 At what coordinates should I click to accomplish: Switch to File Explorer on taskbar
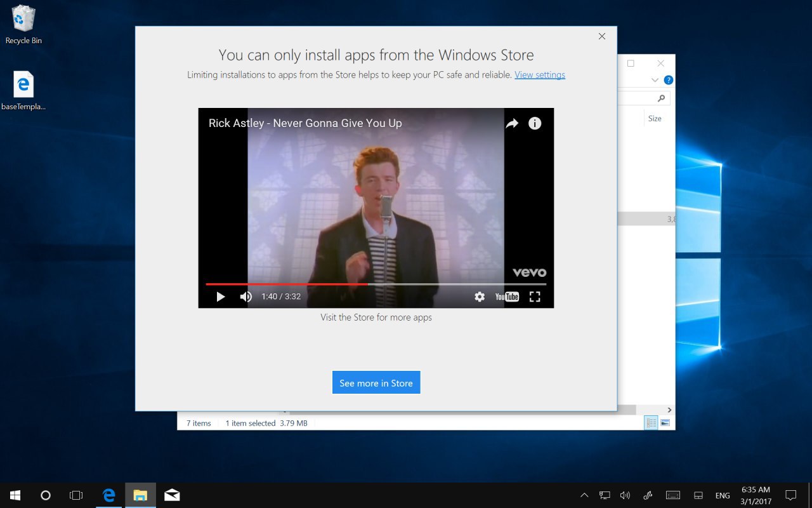[140, 495]
